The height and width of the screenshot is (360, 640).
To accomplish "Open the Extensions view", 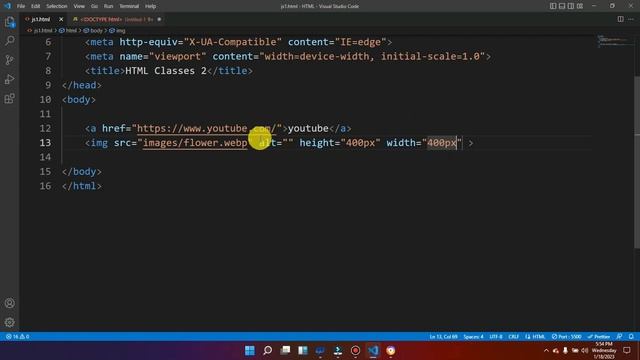I will tap(9, 98).
